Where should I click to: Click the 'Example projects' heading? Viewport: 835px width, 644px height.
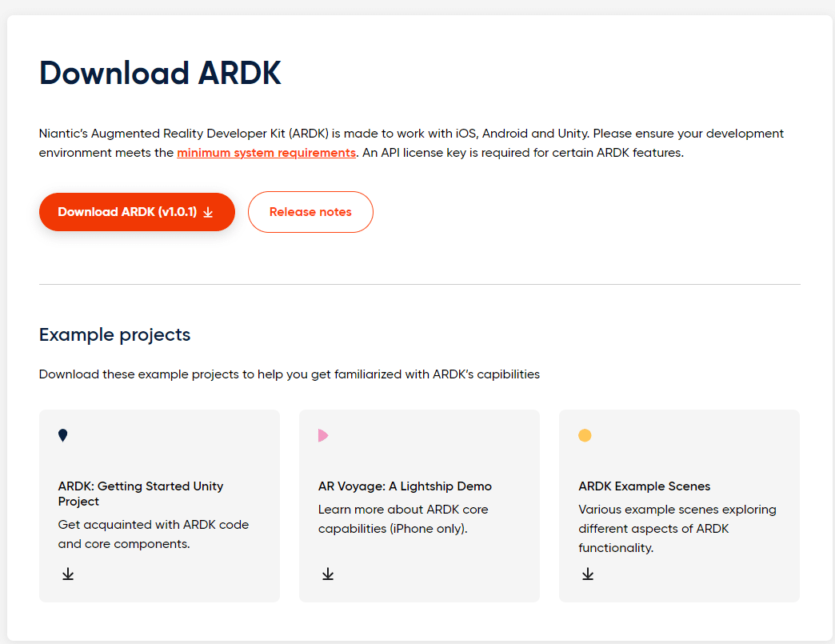pos(114,334)
